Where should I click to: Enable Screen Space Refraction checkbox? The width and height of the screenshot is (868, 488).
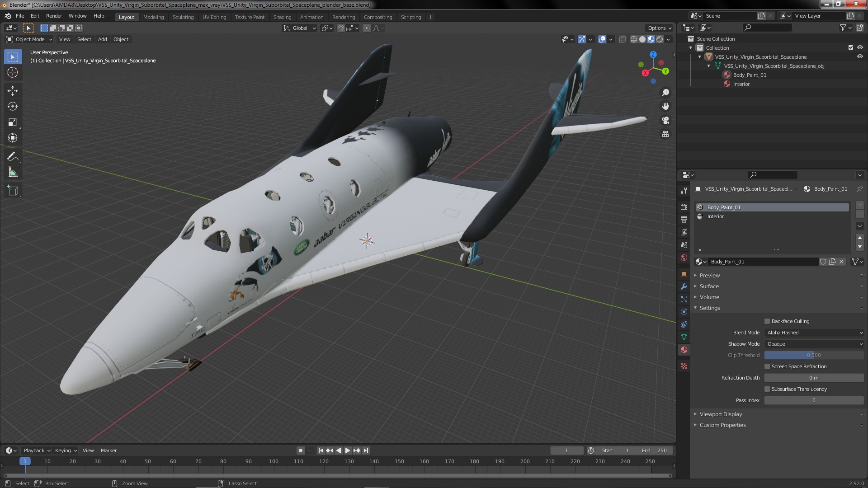[767, 366]
